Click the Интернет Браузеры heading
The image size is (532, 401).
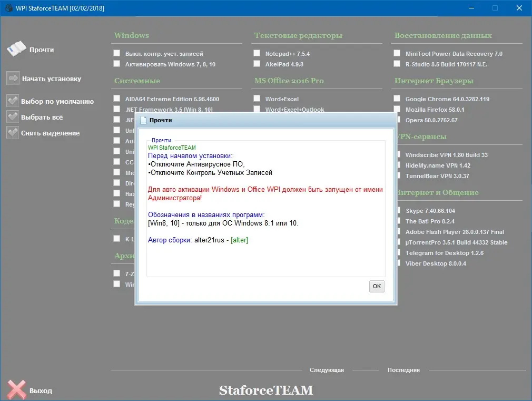click(x=434, y=81)
